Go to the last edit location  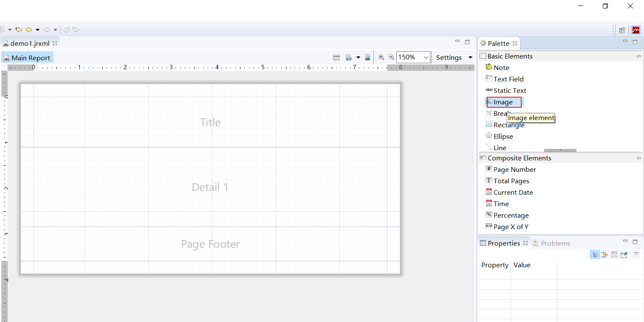tap(19, 30)
